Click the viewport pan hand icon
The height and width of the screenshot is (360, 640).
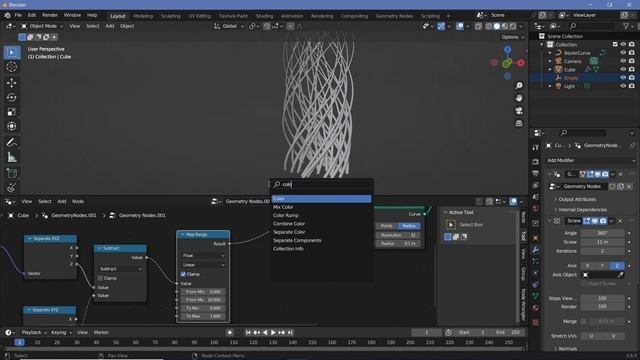(x=519, y=98)
